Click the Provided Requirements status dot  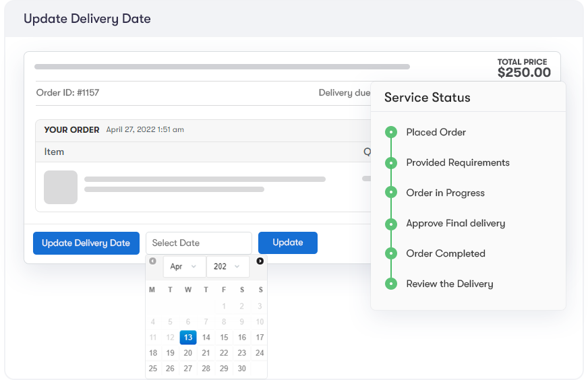pyautogui.click(x=391, y=162)
